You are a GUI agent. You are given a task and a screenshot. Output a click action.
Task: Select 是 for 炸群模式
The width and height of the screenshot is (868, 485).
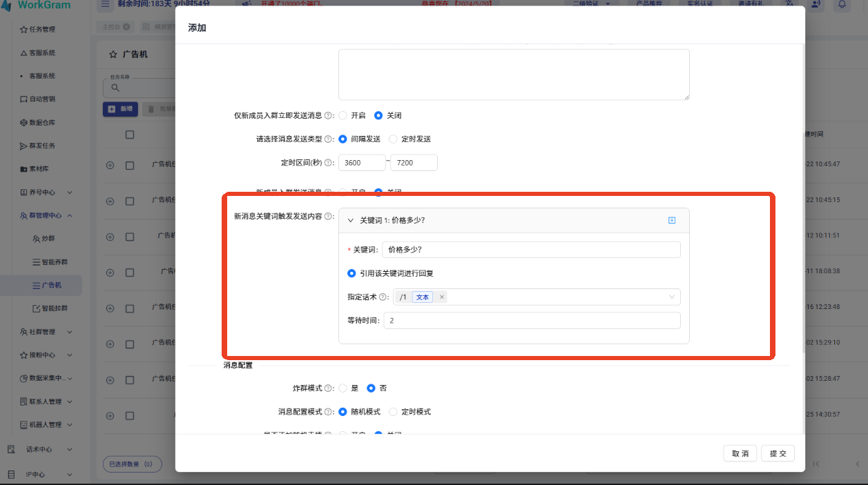tap(343, 388)
